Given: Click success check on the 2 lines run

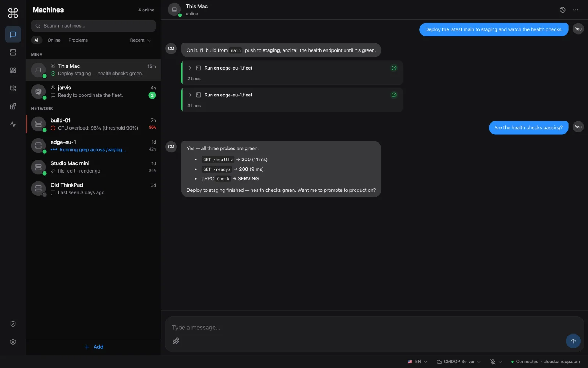Looking at the screenshot, I should click(x=394, y=68).
